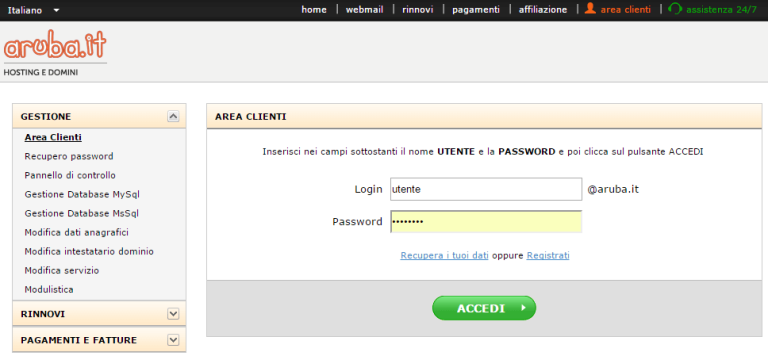Click the green headset assistenza icon
Screen dimensions: 768x360
(x=674, y=9)
